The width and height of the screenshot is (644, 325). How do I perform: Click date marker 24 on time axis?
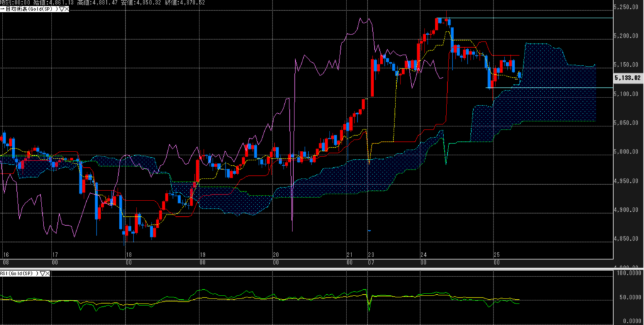click(x=423, y=255)
